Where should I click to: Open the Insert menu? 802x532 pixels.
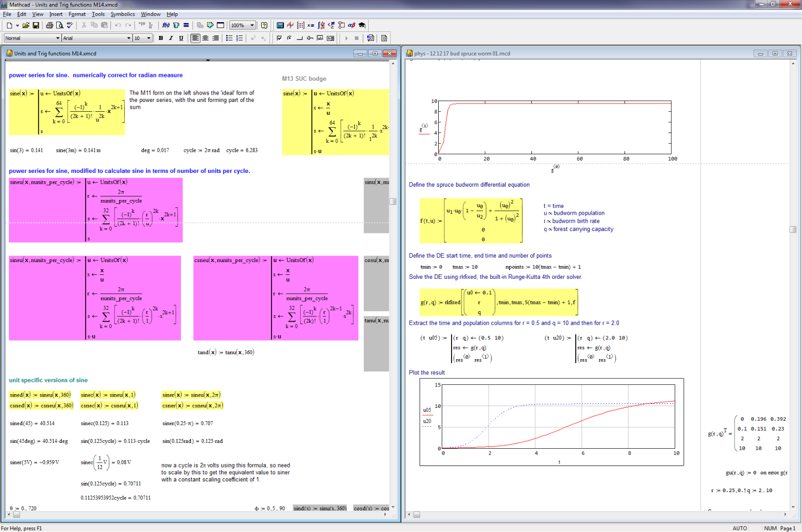[56, 14]
